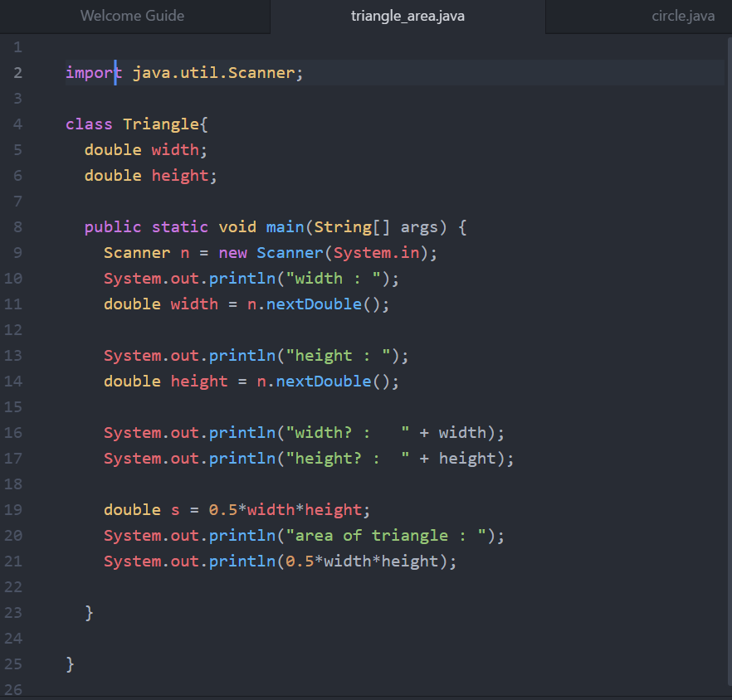Click on 'java.util.Scanner;' text
This screenshot has height=700, width=732.
coord(218,73)
